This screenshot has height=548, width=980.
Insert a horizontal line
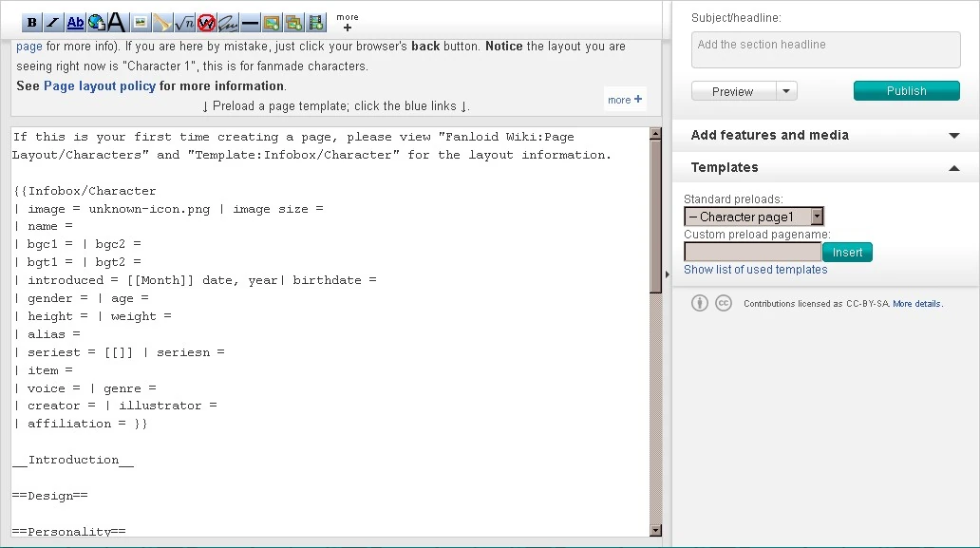click(x=250, y=23)
